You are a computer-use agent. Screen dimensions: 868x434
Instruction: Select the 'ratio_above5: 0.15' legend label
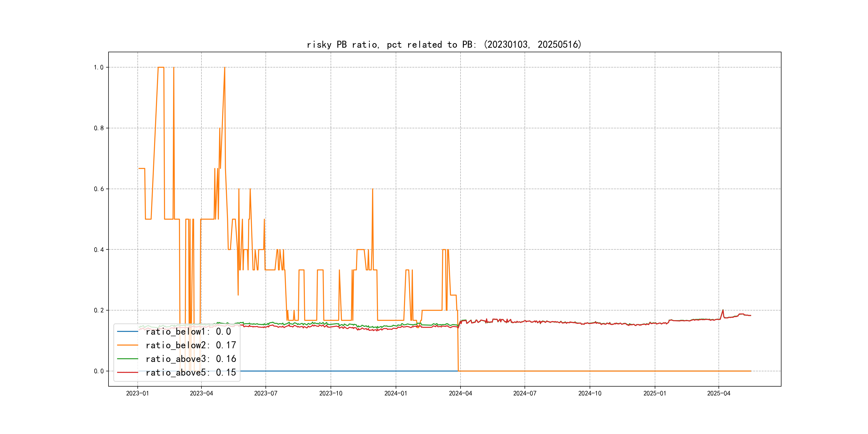pos(191,372)
